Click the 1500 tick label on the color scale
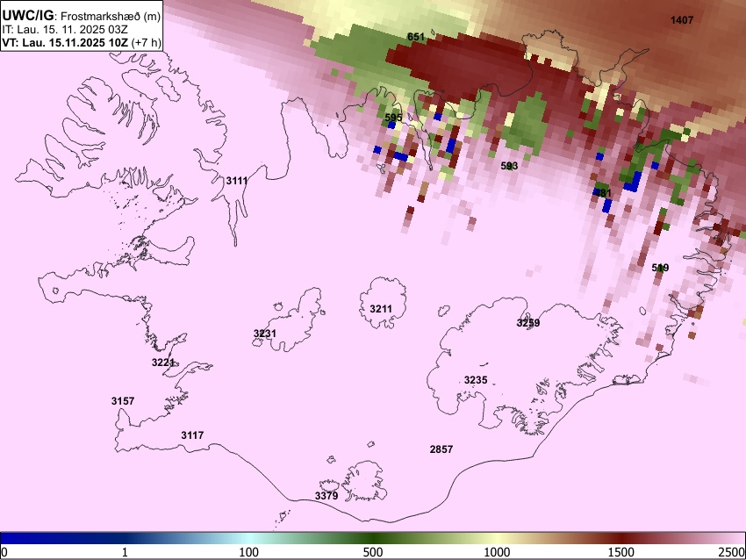The width and height of the screenshot is (746, 560). click(621, 552)
